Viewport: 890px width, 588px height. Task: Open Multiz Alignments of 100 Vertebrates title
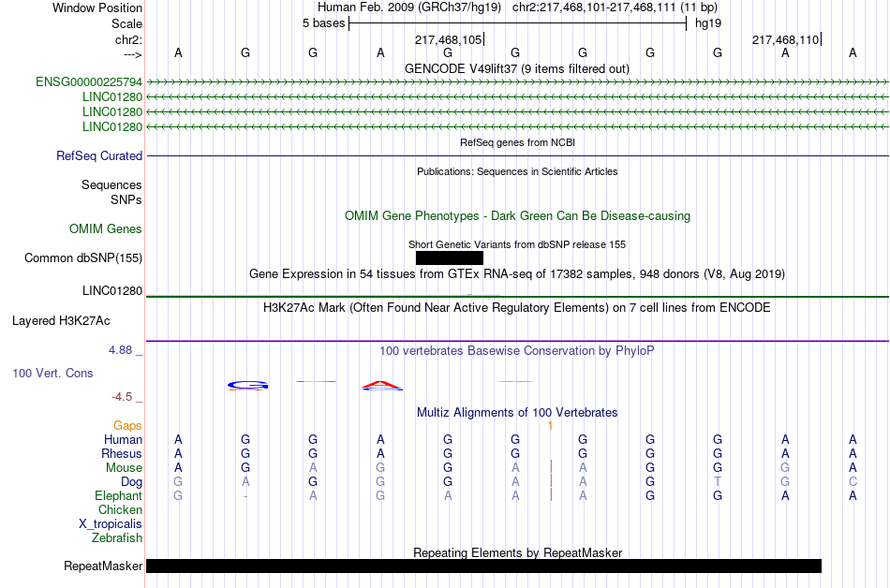(517, 413)
